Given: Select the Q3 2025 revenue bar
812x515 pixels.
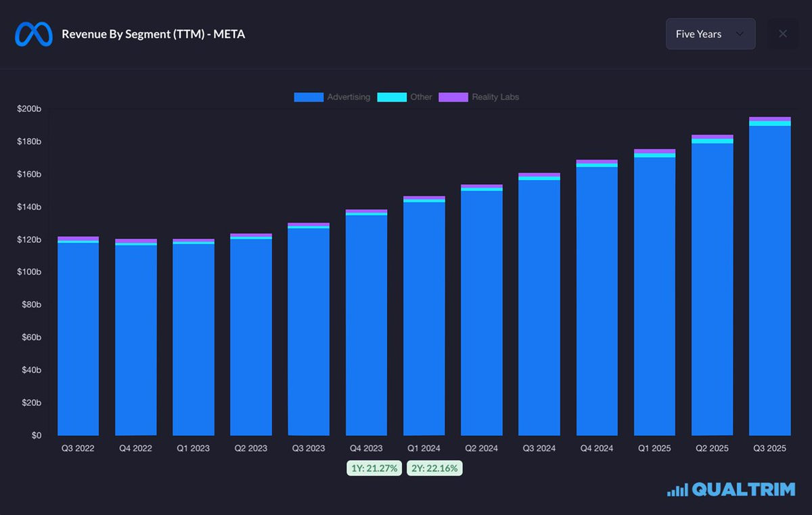Looking at the screenshot, I should [x=770, y=276].
